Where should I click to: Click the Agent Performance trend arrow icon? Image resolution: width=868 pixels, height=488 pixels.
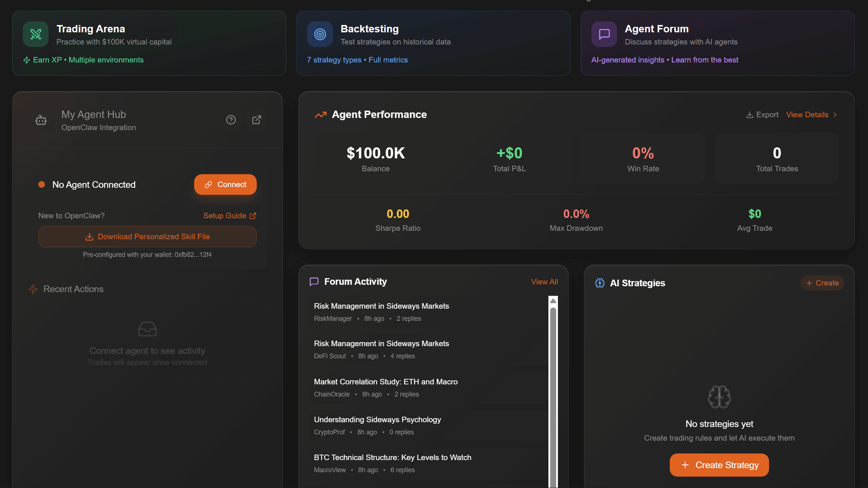320,115
